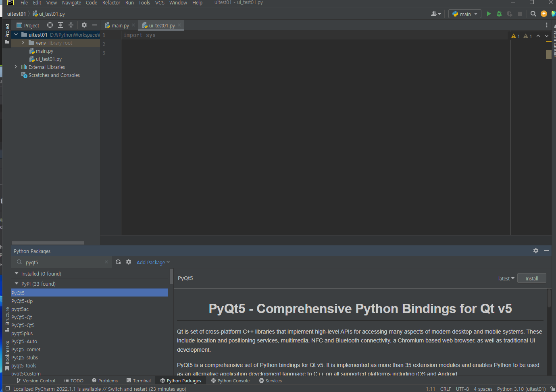
Task: Open the Project view dropdown
Action: coord(28,25)
